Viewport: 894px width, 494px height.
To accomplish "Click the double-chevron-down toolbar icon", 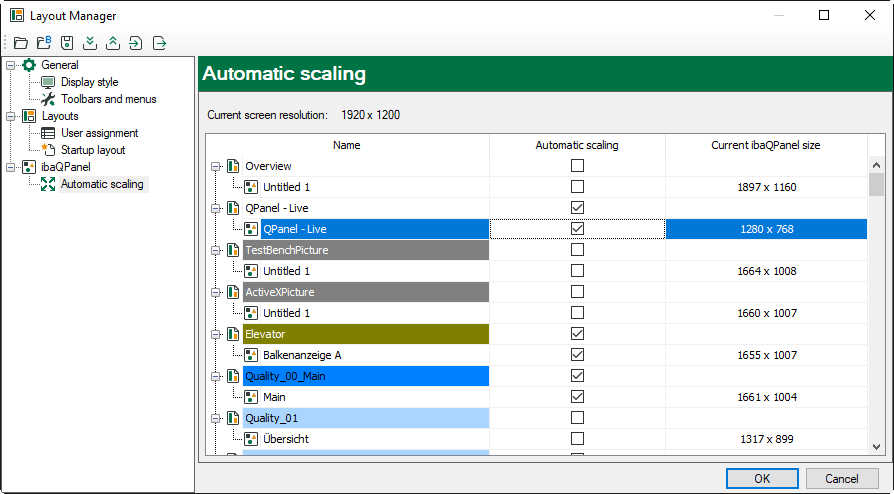I will [x=90, y=43].
